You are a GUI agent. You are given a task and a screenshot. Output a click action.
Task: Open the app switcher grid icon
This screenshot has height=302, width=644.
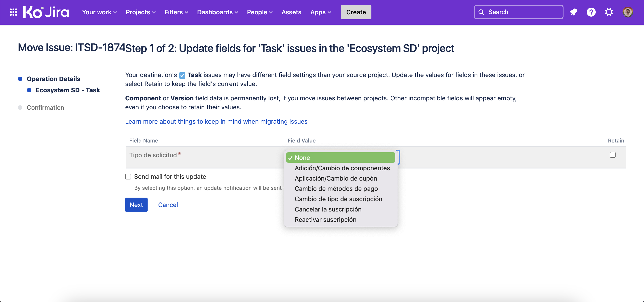click(13, 12)
